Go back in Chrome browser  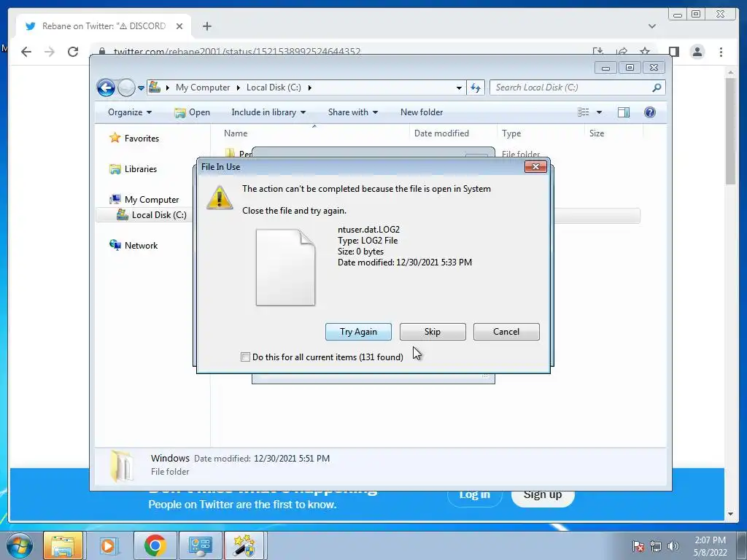click(26, 52)
